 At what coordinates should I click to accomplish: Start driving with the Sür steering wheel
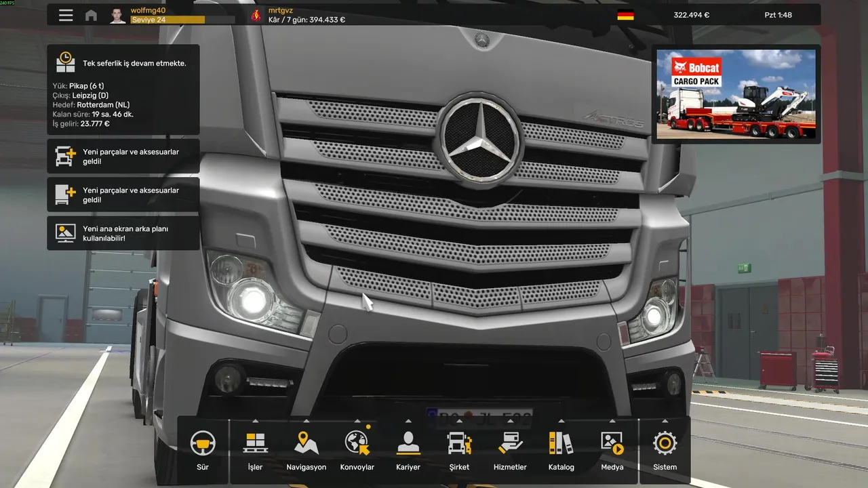(203, 451)
